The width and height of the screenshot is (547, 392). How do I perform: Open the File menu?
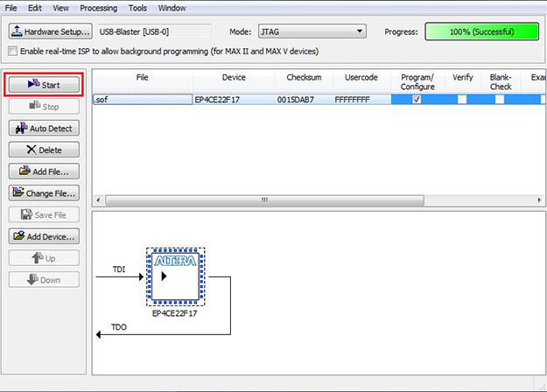(12, 8)
